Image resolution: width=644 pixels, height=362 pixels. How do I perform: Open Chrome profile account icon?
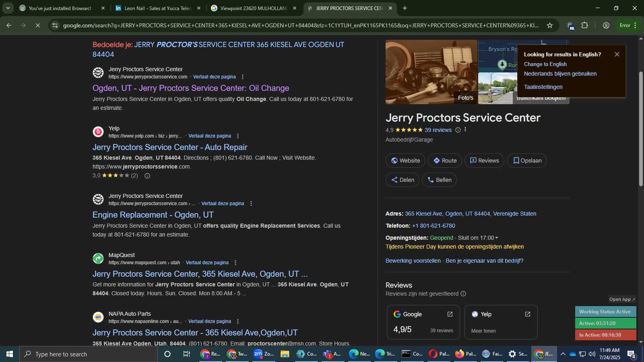coord(606,25)
